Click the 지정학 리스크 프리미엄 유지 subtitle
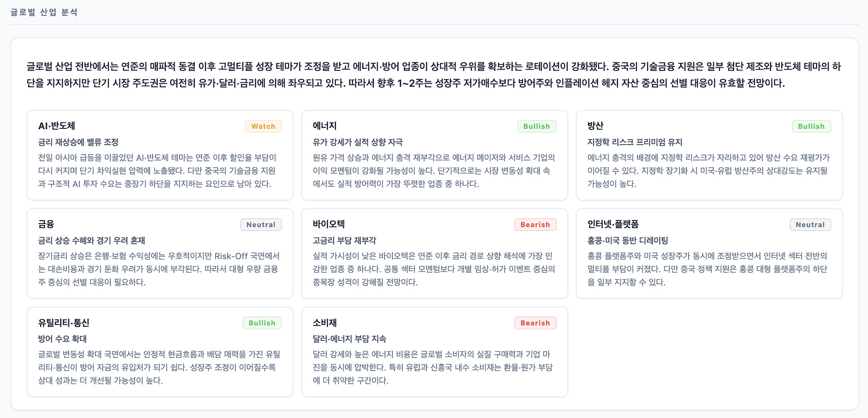 [634, 142]
